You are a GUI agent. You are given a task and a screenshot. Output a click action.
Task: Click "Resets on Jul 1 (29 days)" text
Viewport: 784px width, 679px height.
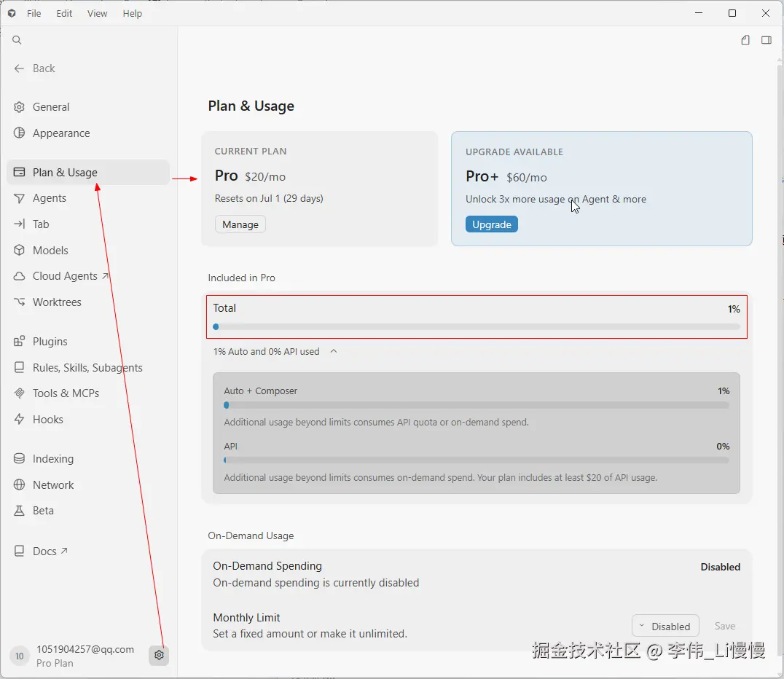(269, 198)
